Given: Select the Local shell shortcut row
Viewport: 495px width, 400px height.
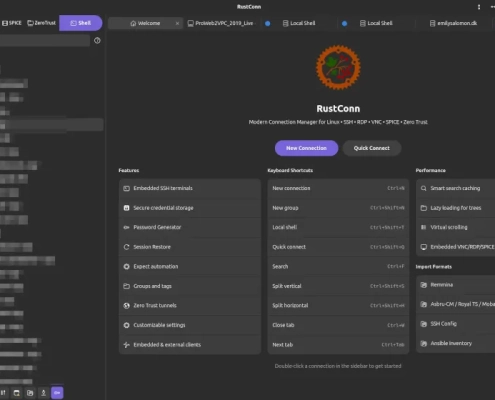Looking at the screenshot, I should [338, 227].
